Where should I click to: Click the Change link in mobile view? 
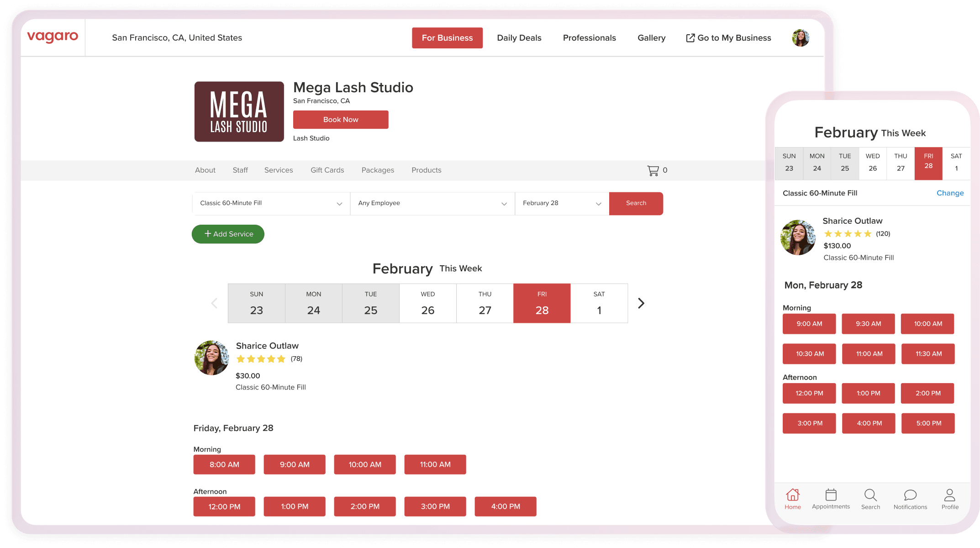click(950, 193)
